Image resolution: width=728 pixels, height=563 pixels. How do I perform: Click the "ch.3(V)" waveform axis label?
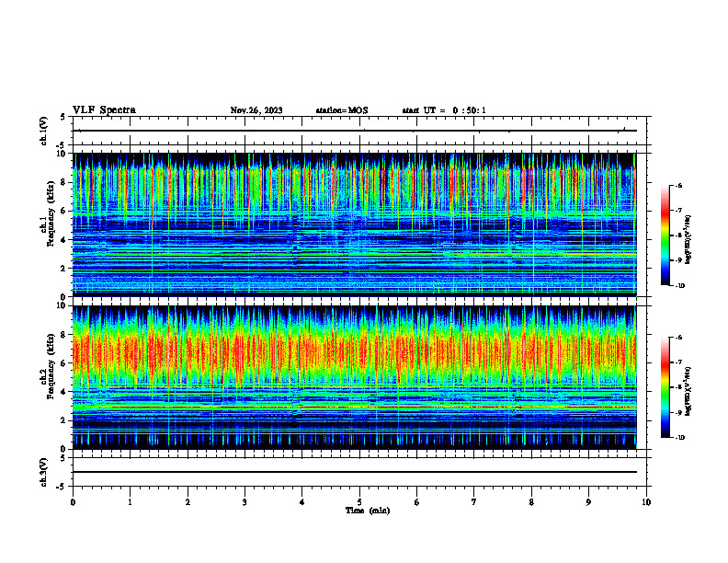click(44, 472)
